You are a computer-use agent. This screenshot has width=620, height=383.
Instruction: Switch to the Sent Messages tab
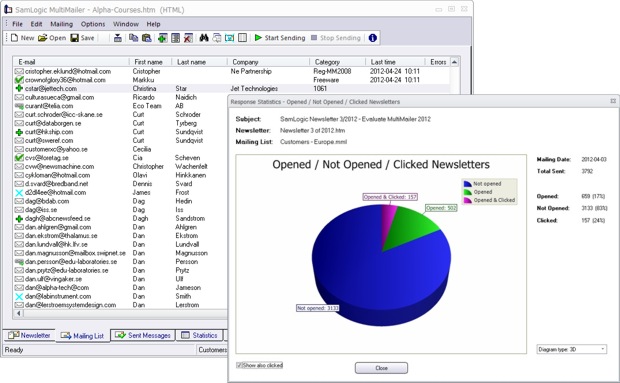point(143,335)
